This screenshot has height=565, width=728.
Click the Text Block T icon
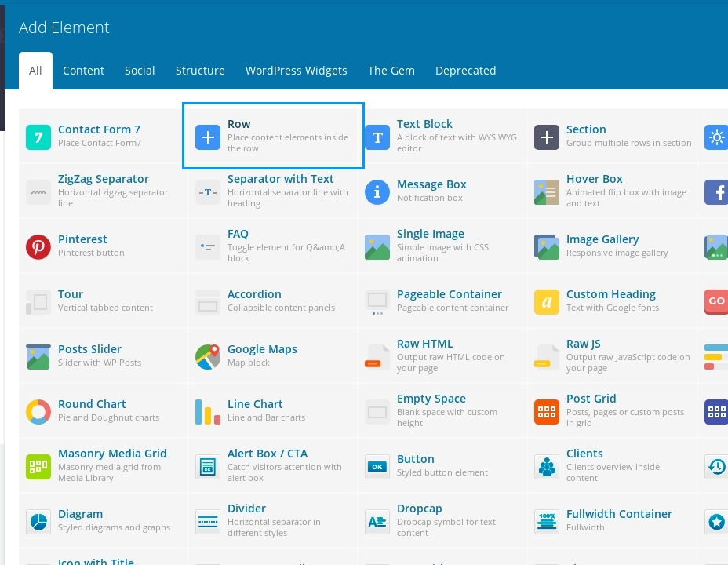coord(377,137)
